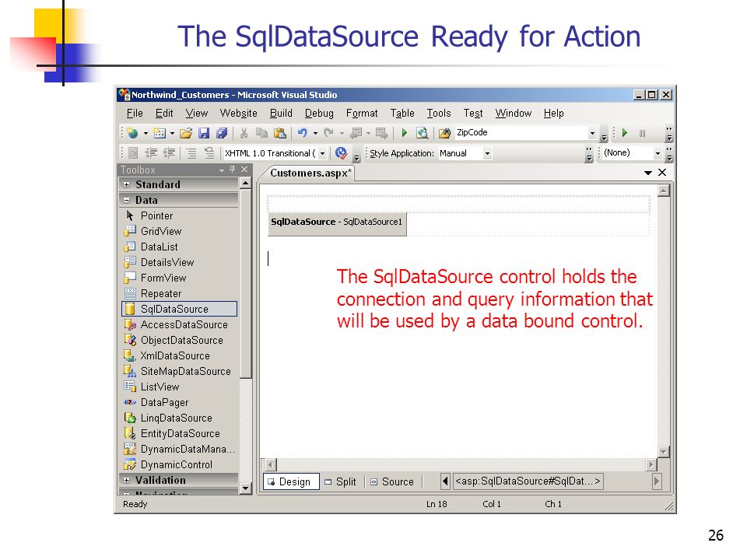
Task: Select the DataPager toolbox item
Action: pos(180,402)
